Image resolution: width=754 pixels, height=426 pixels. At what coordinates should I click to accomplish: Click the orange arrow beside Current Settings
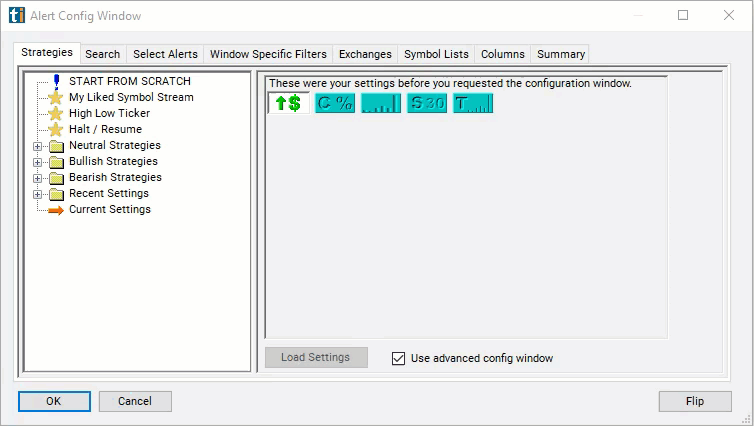pyautogui.click(x=56, y=209)
